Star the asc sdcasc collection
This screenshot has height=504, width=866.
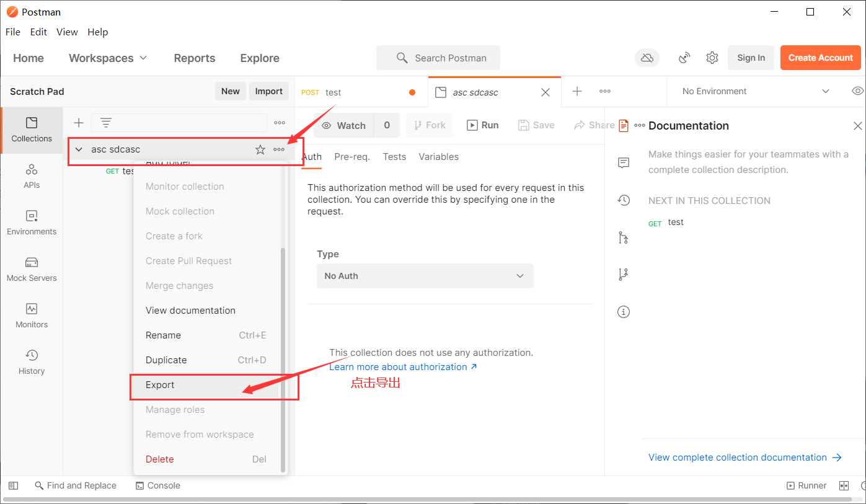(x=260, y=149)
